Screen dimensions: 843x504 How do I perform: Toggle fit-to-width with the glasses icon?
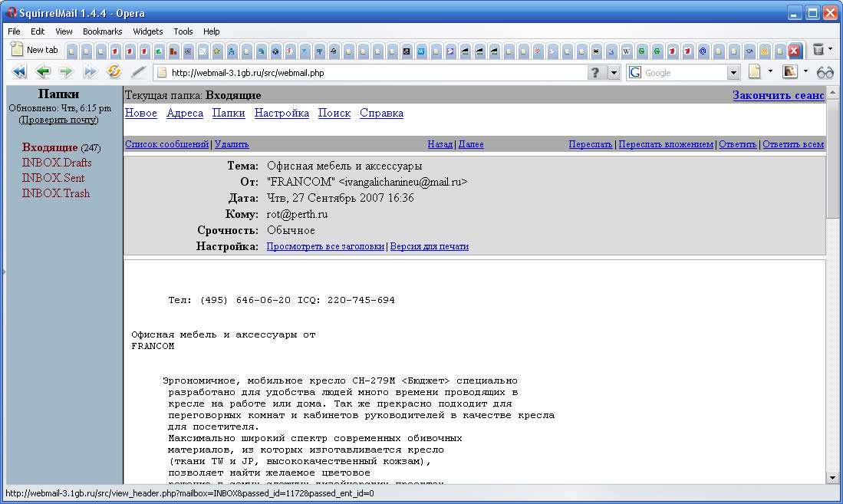pyautogui.click(x=825, y=72)
